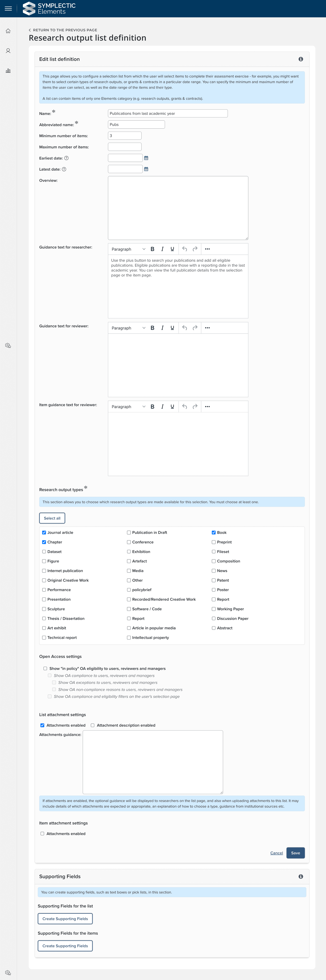Viewport: 326px width, 980px height.
Task: Click info icon in Edit list definition header
Action: click(301, 59)
